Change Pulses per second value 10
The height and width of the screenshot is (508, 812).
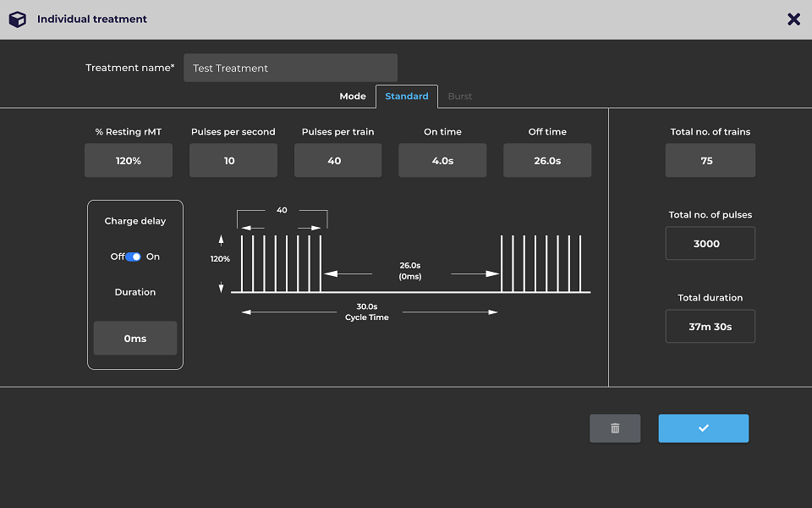tap(233, 161)
